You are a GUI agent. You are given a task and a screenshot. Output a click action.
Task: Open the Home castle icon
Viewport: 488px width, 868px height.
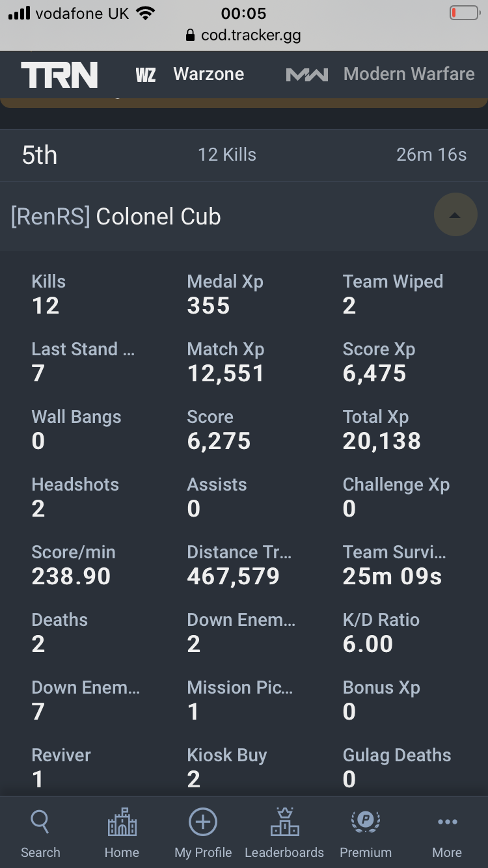point(122,822)
